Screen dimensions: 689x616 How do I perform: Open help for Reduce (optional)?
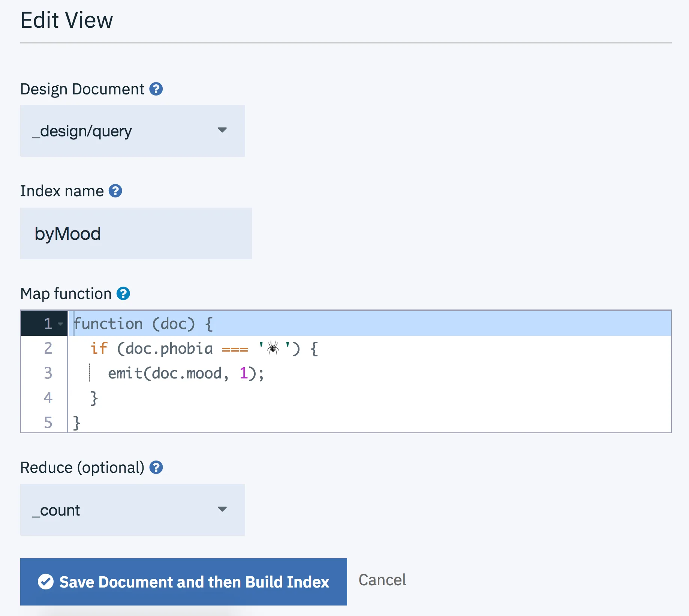(156, 468)
